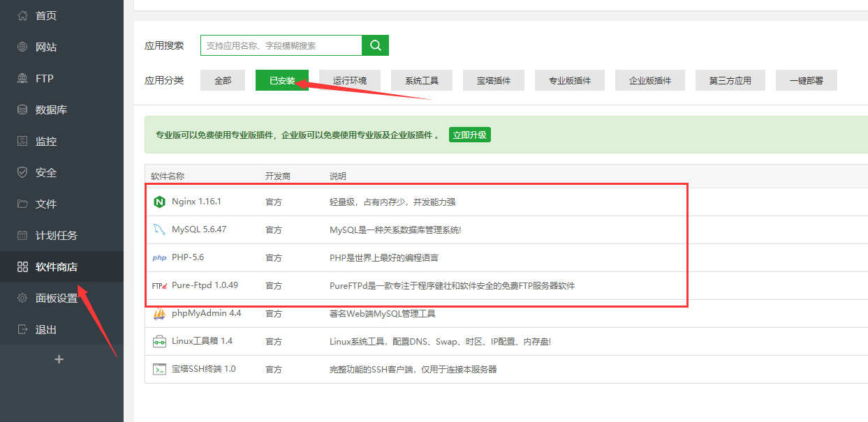Focus the 应用搜索 input field
868x422 pixels.
pos(281,45)
